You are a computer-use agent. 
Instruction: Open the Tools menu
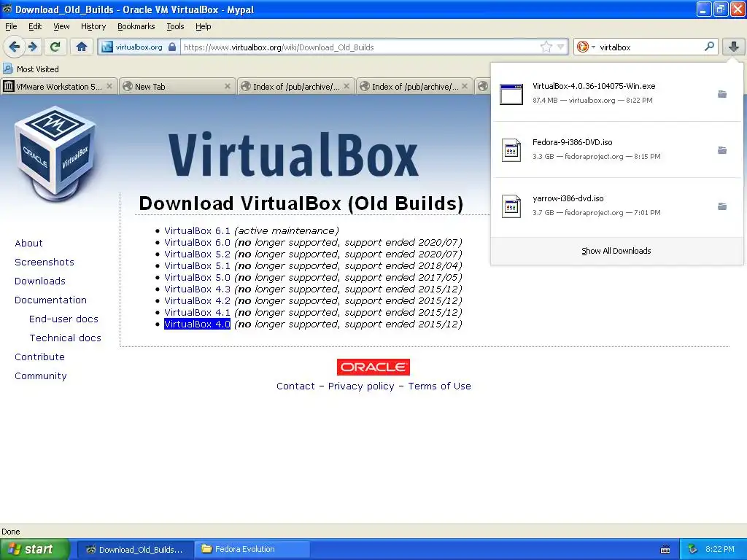coord(175,26)
